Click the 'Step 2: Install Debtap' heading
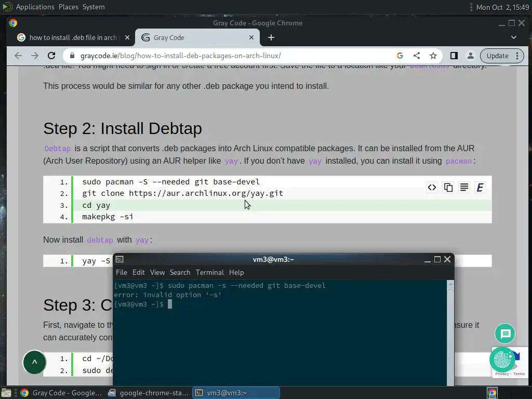This screenshot has height=399, width=532. tap(123, 129)
